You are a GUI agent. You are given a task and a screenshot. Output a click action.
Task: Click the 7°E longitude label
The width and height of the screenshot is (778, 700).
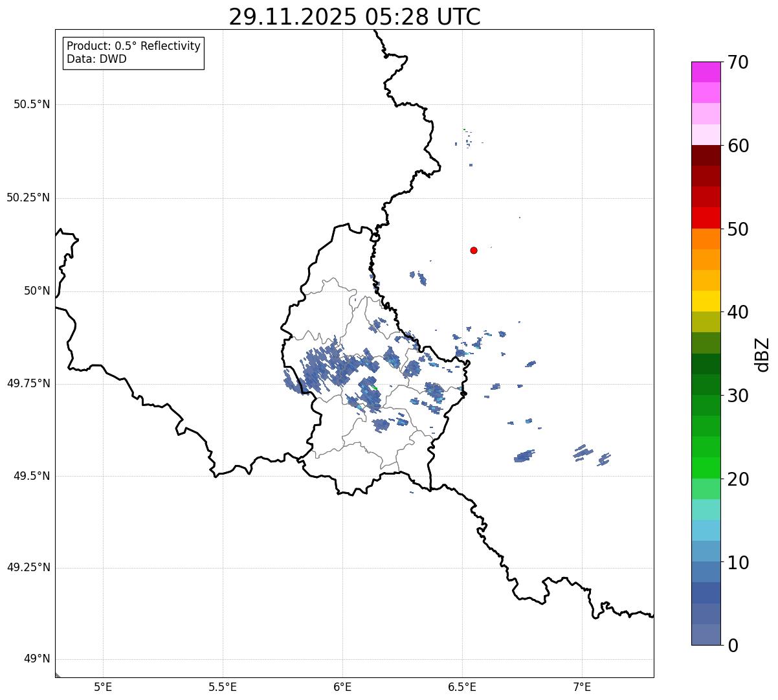click(582, 686)
